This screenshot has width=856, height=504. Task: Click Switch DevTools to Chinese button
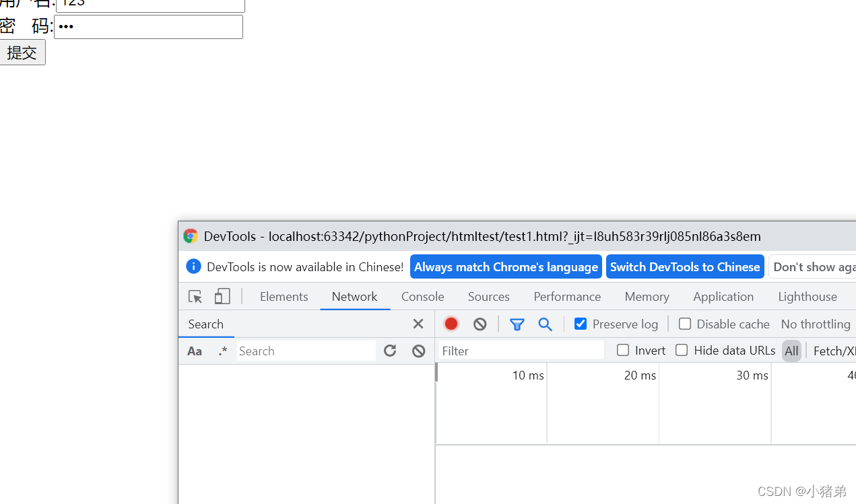(x=685, y=266)
